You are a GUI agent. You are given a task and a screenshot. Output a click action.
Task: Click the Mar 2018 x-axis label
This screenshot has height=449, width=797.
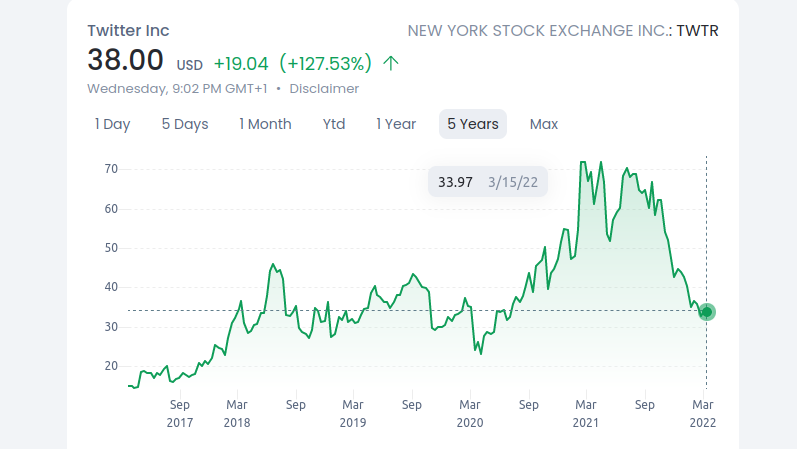[x=237, y=413]
